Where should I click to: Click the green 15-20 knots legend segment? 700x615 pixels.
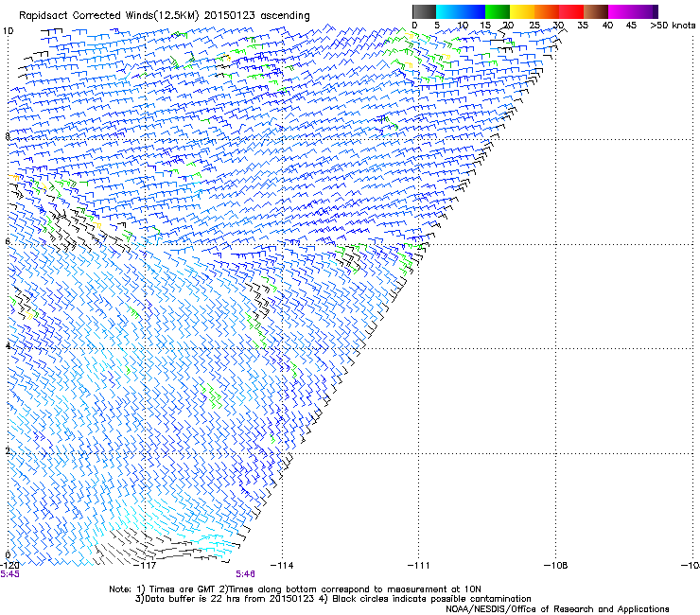(498, 11)
